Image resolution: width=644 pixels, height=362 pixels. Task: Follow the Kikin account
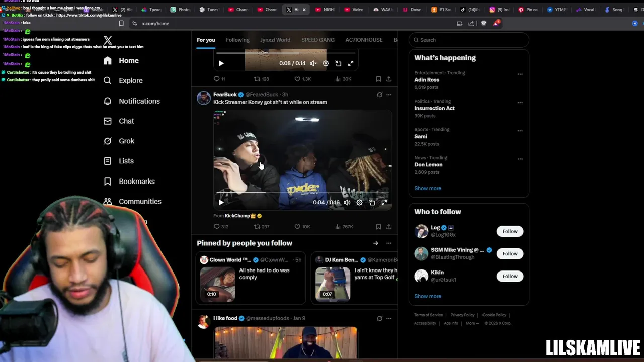pos(510,276)
